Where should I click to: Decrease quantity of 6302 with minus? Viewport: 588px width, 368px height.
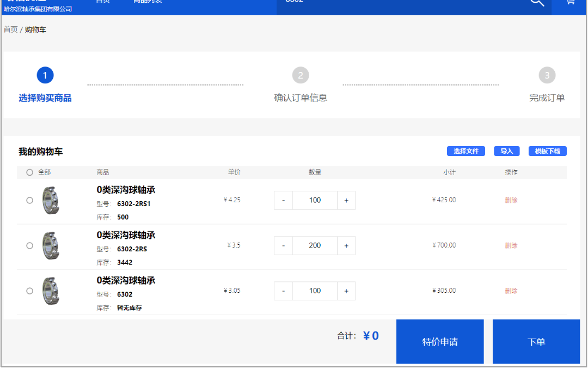(x=283, y=291)
